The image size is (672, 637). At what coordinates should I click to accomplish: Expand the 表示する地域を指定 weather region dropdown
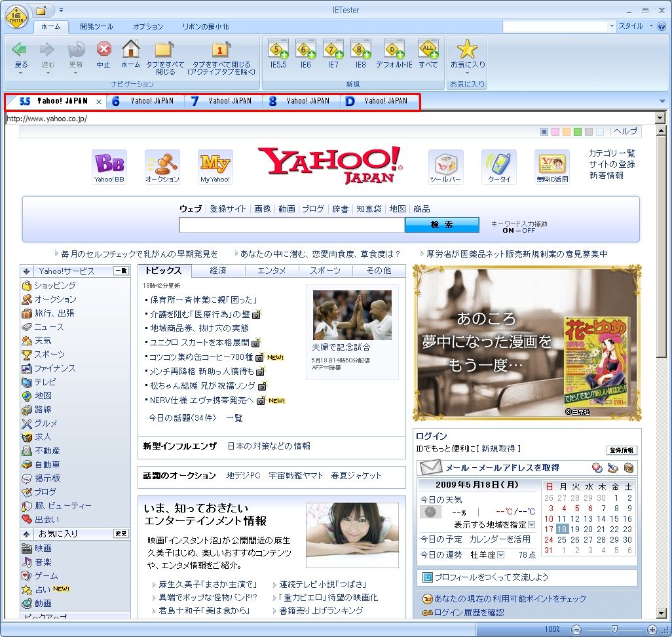tap(531, 525)
